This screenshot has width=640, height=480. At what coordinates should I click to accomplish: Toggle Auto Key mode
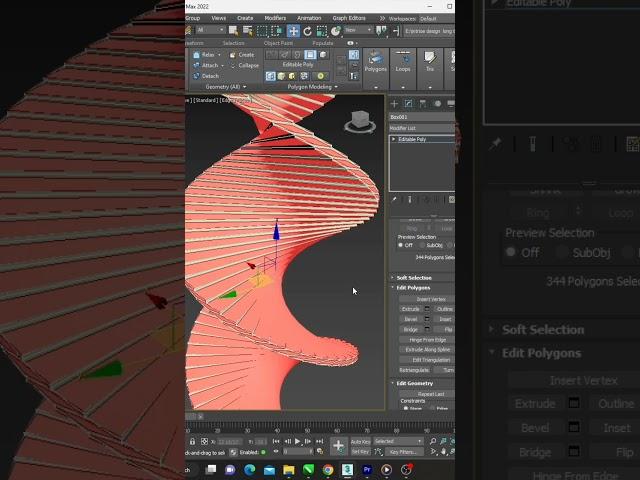tap(360, 442)
